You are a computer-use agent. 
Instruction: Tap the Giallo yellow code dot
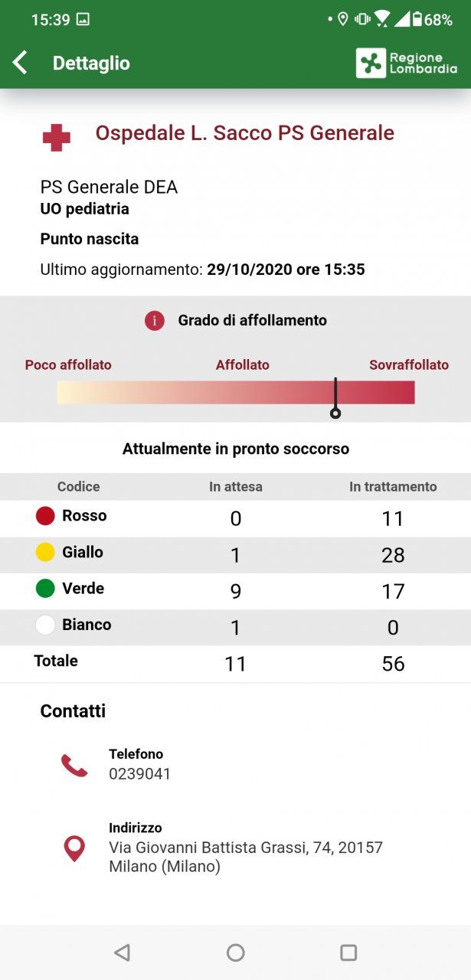pyautogui.click(x=45, y=552)
